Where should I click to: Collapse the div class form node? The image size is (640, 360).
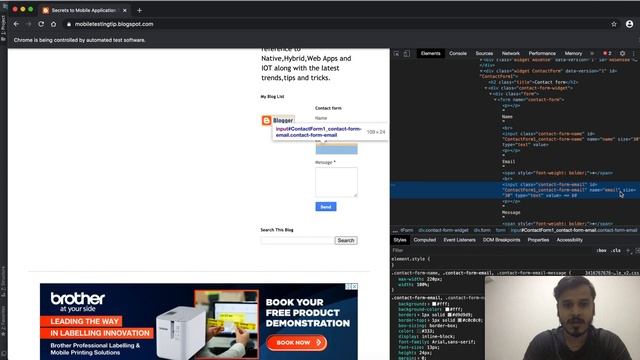point(491,93)
